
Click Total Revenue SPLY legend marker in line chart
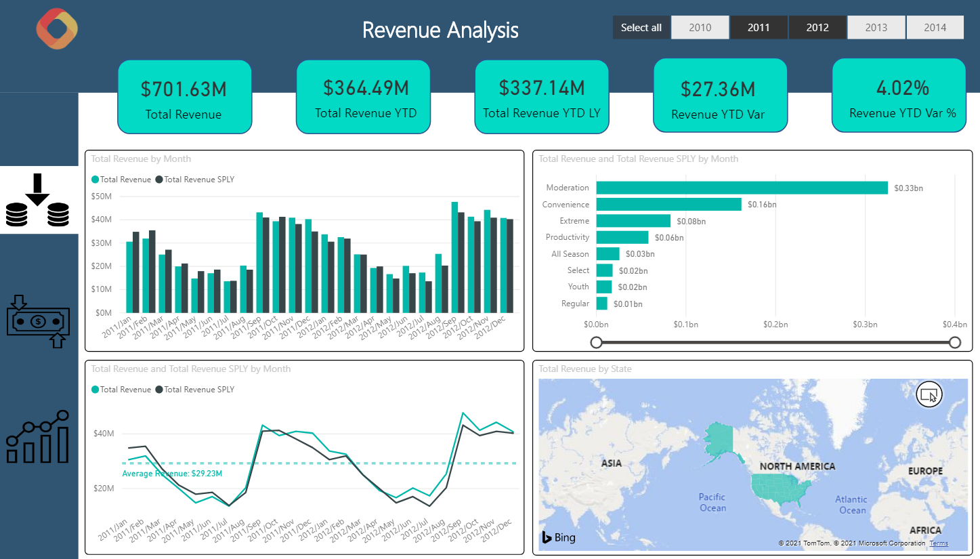160,390
